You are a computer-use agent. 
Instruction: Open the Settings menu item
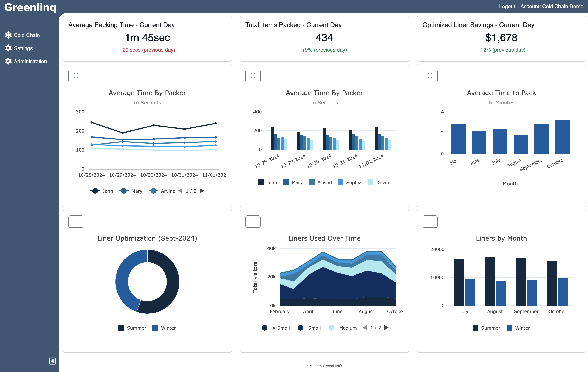click(x=23, y=48)
